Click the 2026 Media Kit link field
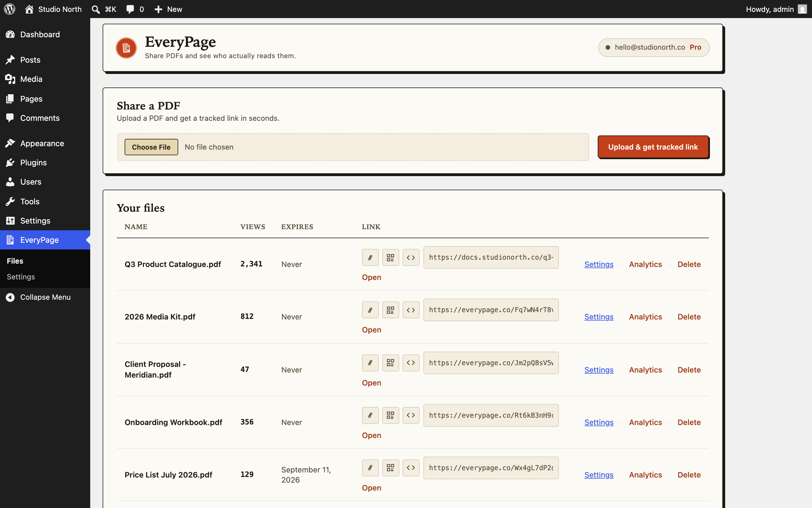The height and width of the screenshot is (508, 812). [x=491, y=310]
